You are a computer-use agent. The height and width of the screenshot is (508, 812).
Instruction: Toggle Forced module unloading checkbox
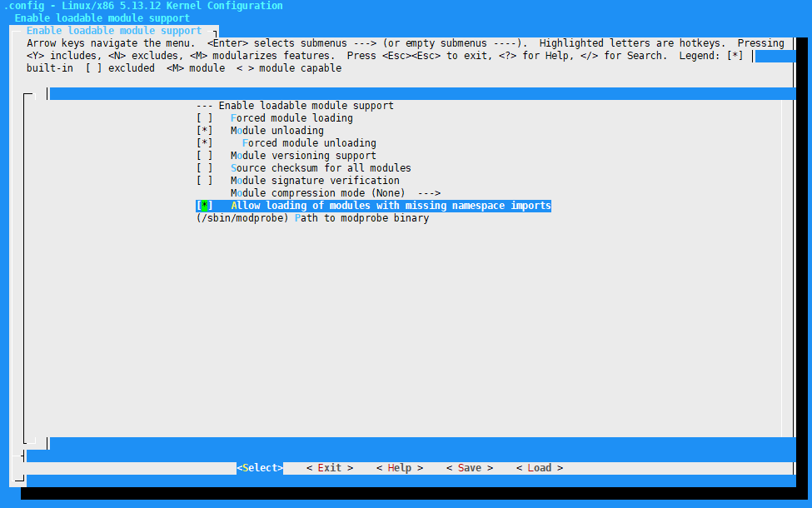pyautogui.click(x=205, y=143)
